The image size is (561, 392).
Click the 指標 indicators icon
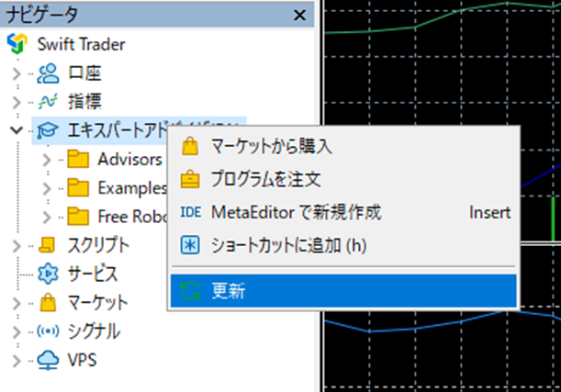coord(49,102)
